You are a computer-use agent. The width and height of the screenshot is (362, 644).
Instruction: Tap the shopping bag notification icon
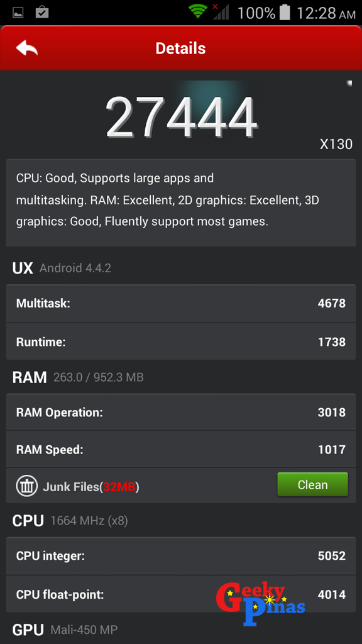(42, 12)
